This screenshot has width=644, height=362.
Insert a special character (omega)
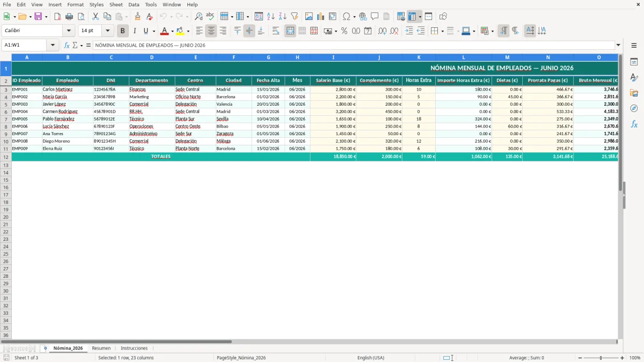[x=347, y=17]
